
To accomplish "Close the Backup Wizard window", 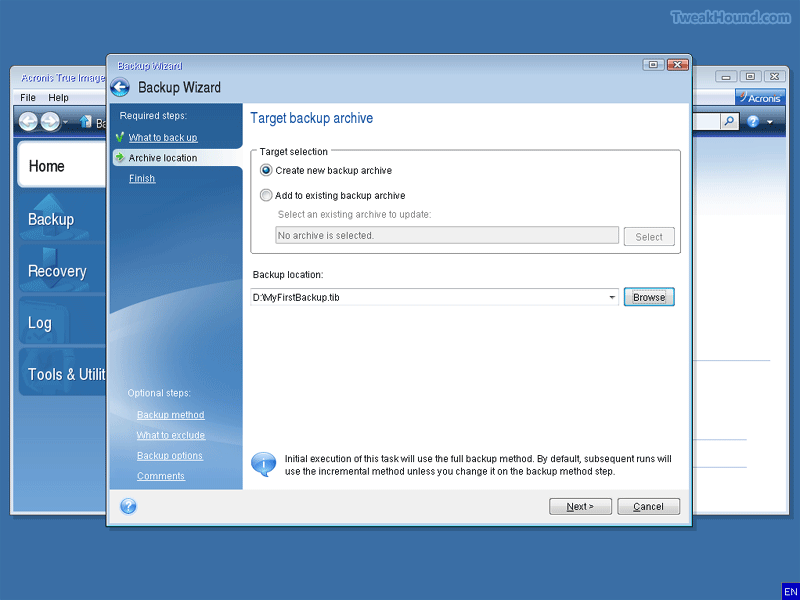I will (678, 65).
